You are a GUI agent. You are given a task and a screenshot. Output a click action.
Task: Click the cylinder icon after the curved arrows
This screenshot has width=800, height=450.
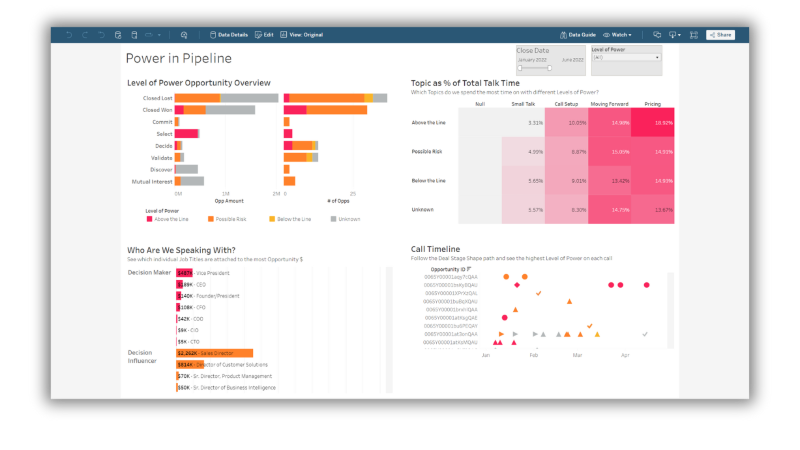(x=118, y=35)
